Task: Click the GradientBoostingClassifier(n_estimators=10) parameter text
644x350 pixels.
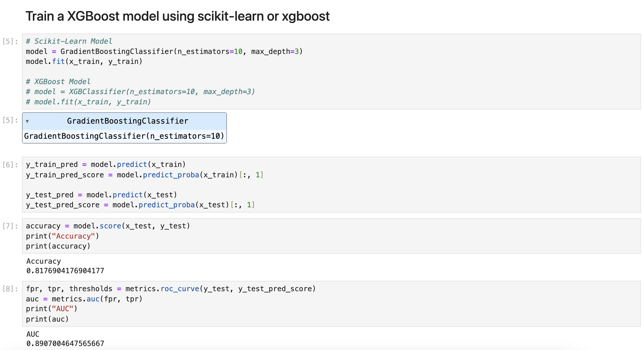Action: click(x=124, y=136)
